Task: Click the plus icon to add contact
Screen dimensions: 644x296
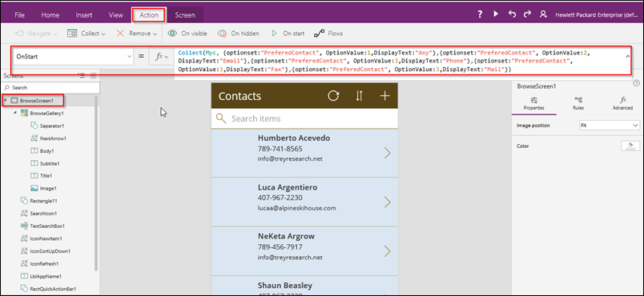Action: point(384,96)
